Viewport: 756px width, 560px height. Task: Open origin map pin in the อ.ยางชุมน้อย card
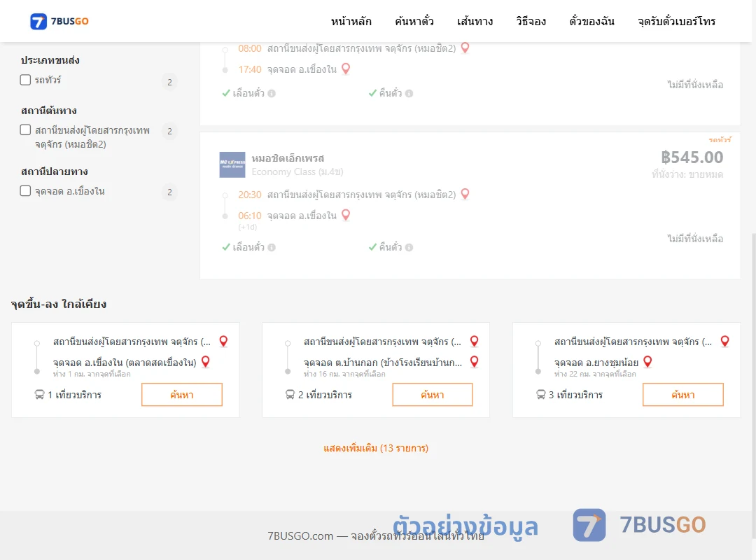click(724, 342)
